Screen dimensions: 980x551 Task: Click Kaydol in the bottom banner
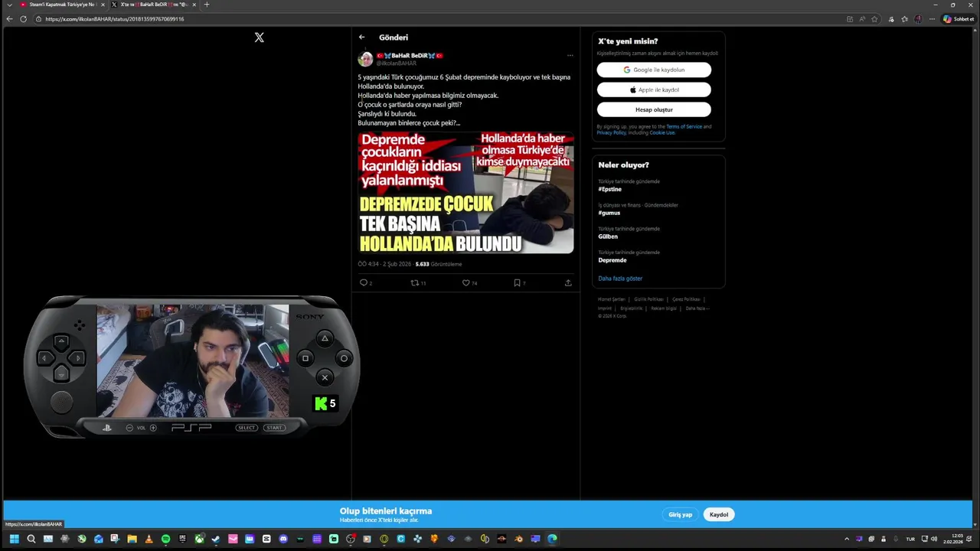tap(719, 514)
